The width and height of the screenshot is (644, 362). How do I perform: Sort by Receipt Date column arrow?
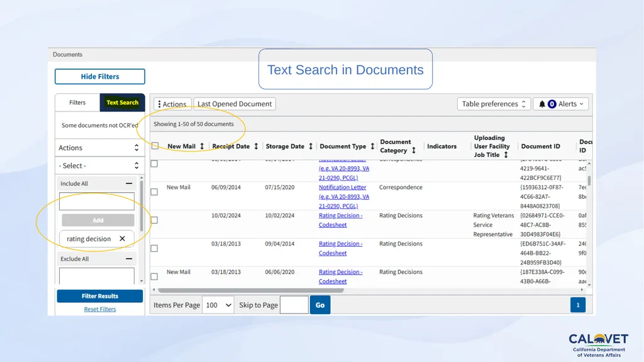257,146
